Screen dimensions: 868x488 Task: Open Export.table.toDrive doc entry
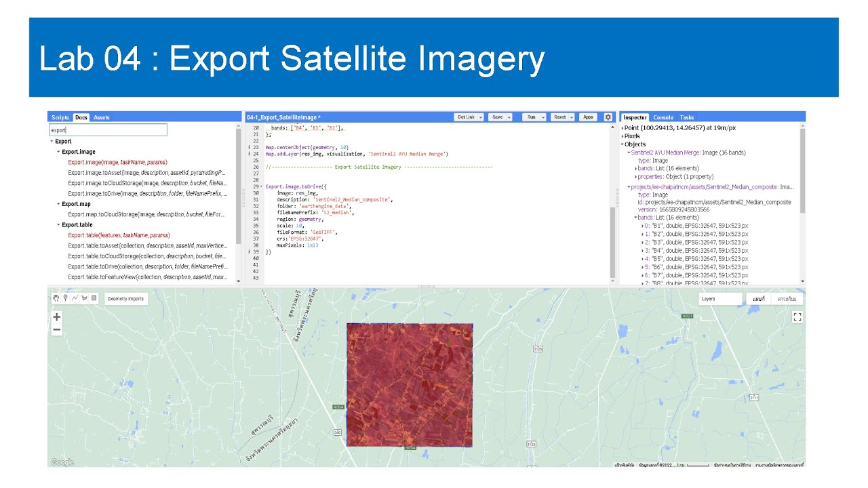pos(147,266)
